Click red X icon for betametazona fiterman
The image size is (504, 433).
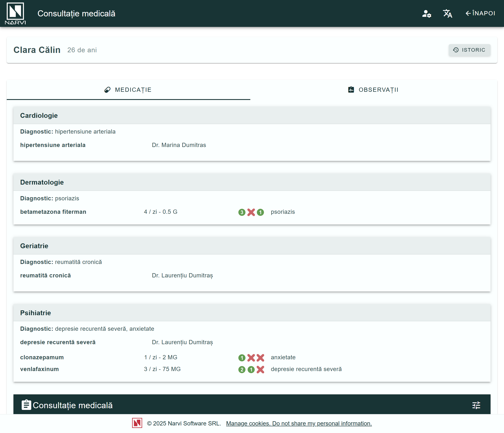point(251,212)
